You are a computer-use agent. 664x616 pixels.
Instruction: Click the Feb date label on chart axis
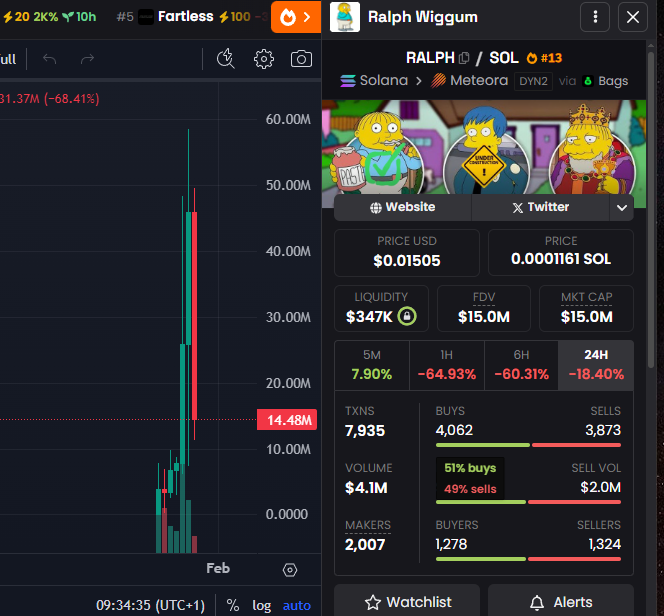pyautogui.click(x=218, y=568)
